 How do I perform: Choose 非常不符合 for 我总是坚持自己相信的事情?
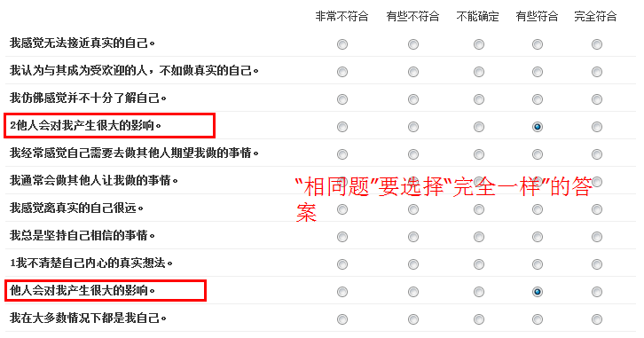point(342,237)
